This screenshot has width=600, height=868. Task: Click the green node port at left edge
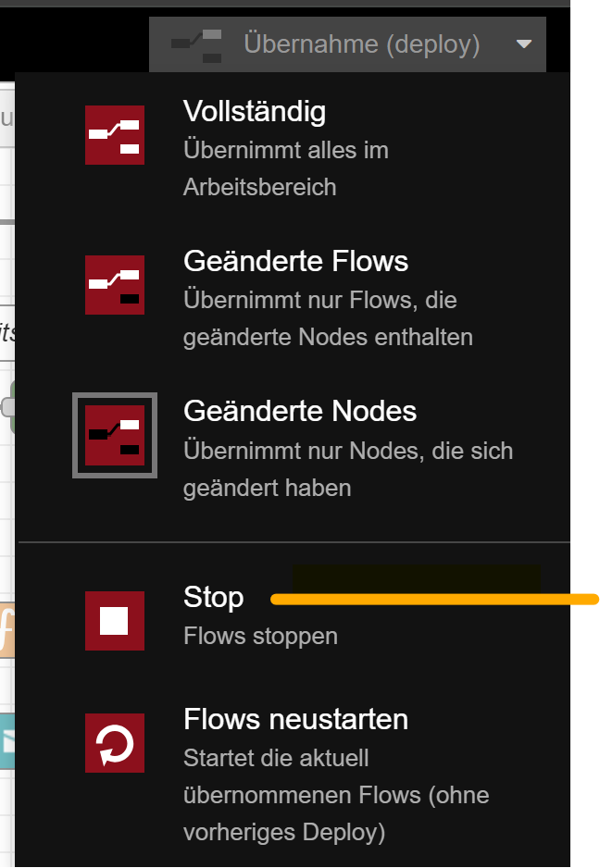click(x=7, y=407)
